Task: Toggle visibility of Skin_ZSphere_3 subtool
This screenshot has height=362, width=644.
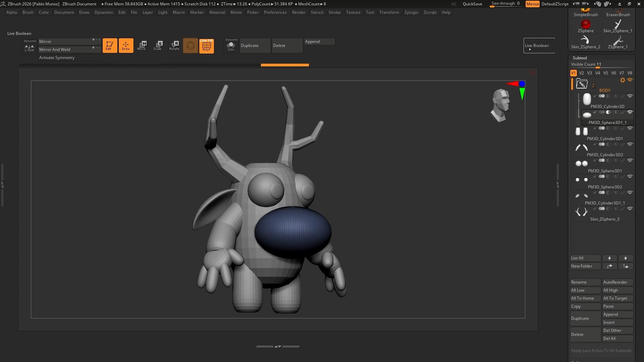Action: 630,208
